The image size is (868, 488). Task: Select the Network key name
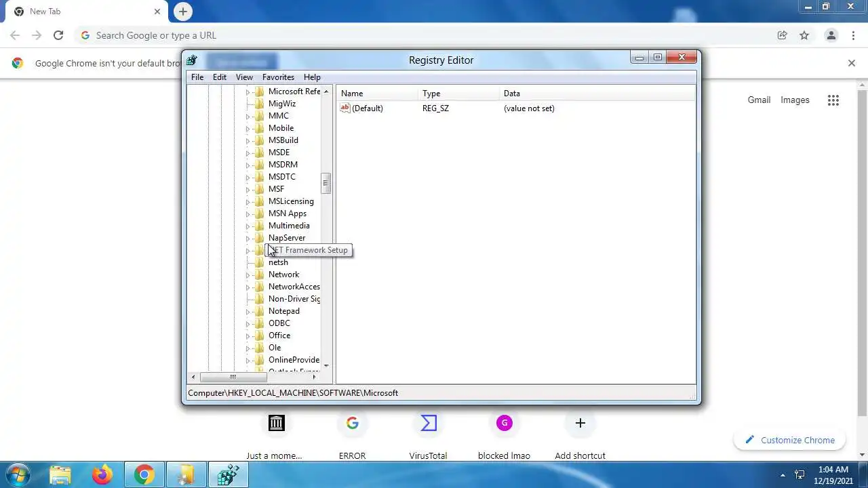click(283, 274)
